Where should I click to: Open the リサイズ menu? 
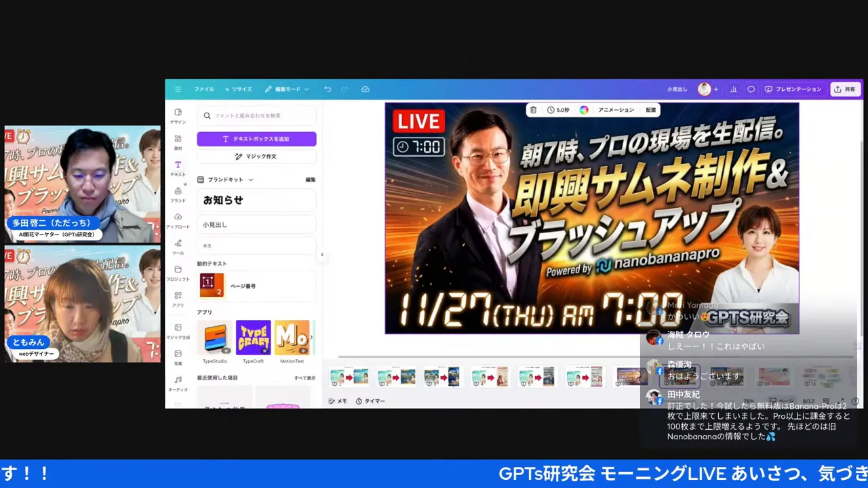(239, 89)
